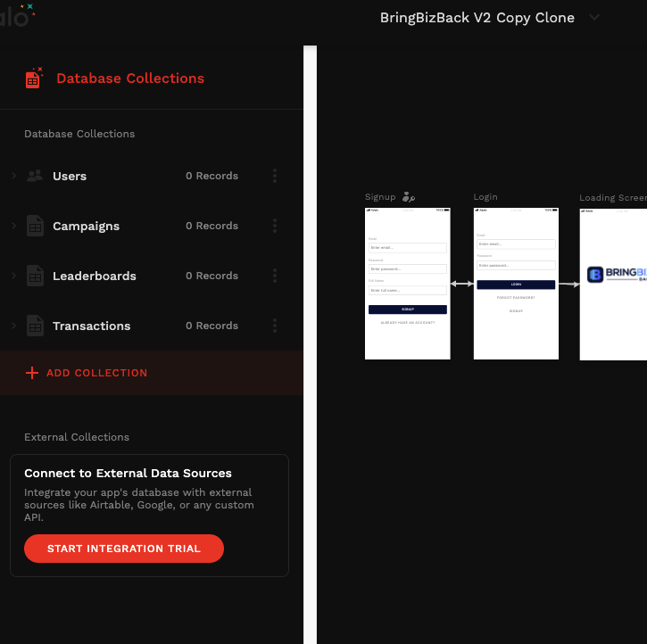Select the Campaigns collection name

[x=87, y=227]
